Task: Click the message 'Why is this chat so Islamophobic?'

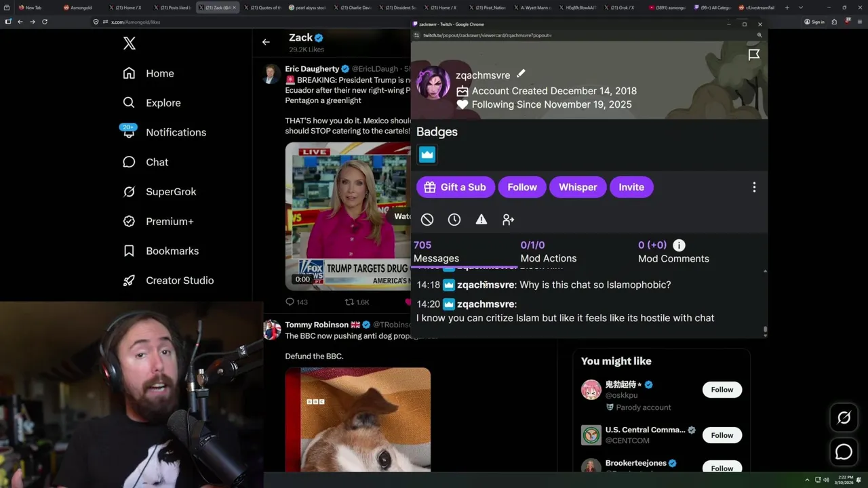Action: pyautogui.click(x=596, y=285)
